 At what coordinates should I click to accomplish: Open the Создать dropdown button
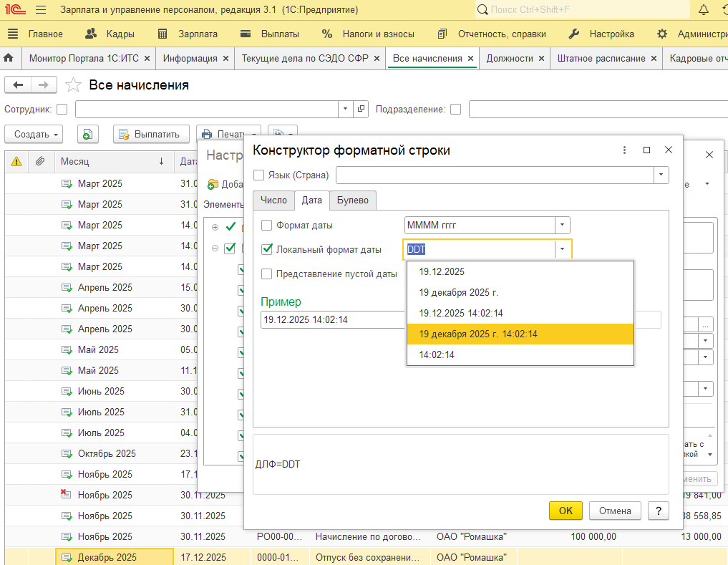click(34, 134)
